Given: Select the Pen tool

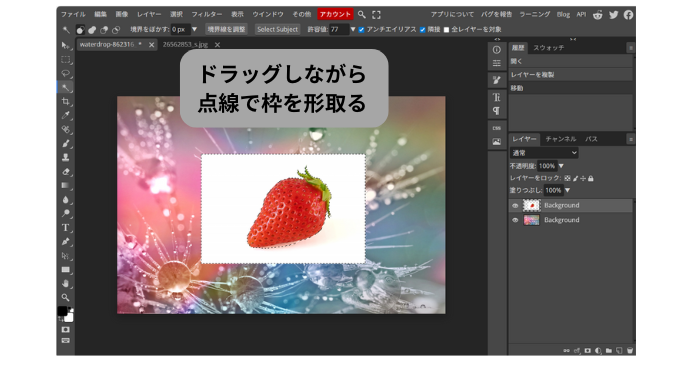Looking at the screenshot, I should [x=65, y=242].
